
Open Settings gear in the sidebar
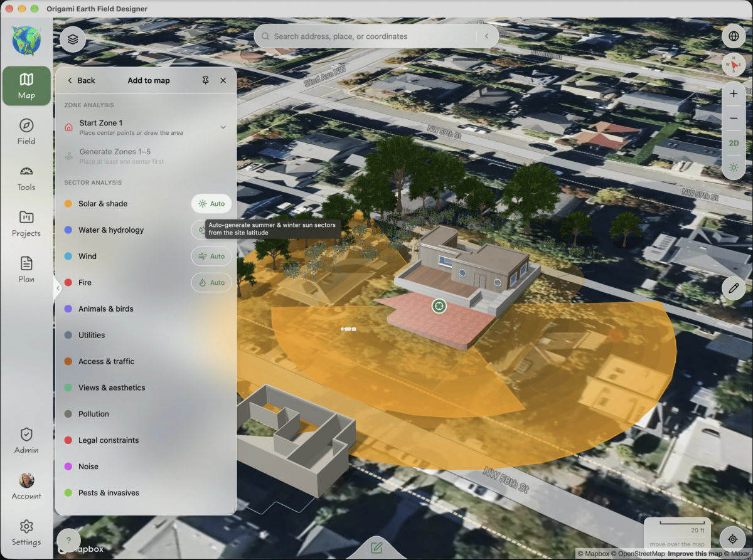(26, 533)
